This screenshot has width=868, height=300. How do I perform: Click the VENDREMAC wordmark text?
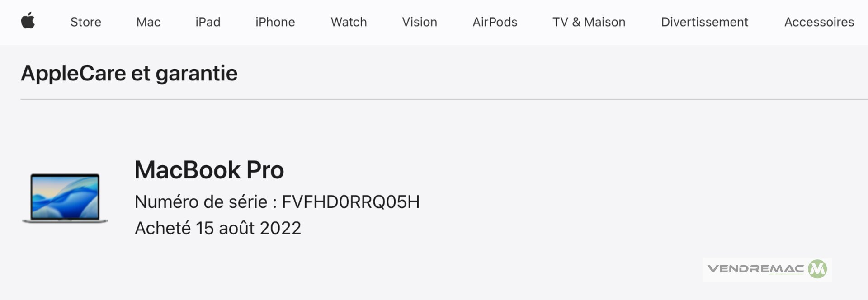[755, 269]
